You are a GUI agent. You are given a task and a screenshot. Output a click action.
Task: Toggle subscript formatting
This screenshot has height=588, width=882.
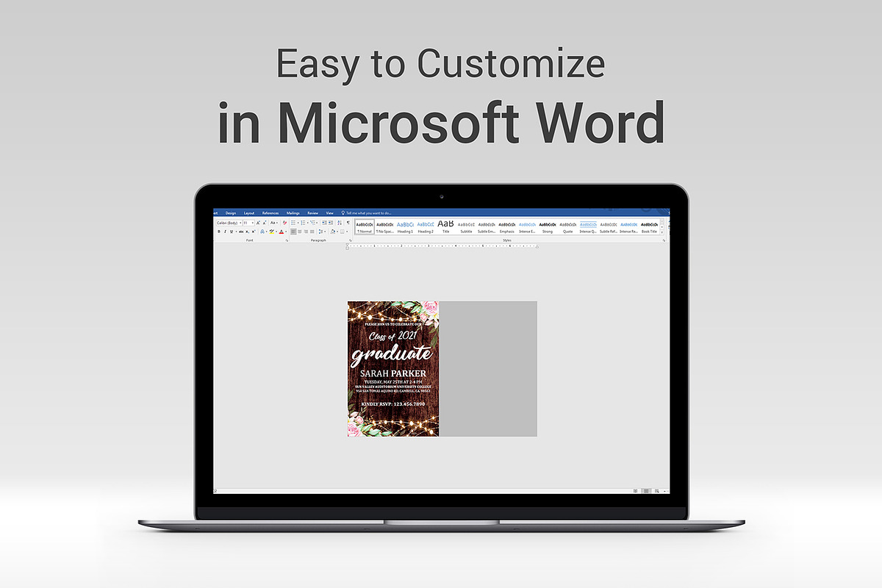point(247,232)
